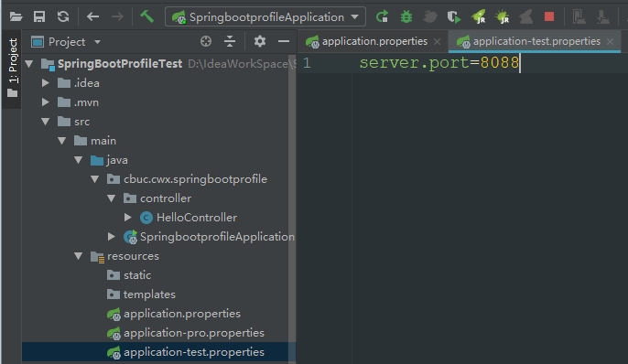Click the JRebel debug icon

[x=503, y=16]
